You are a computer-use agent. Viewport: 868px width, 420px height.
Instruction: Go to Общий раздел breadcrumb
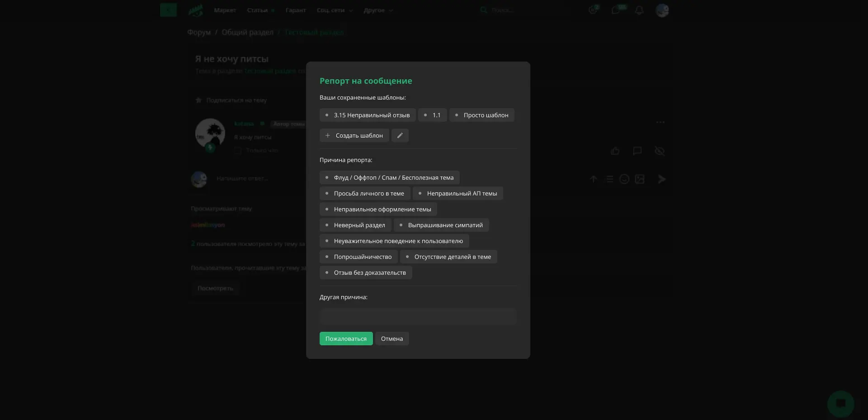click(x=248, y=32)
